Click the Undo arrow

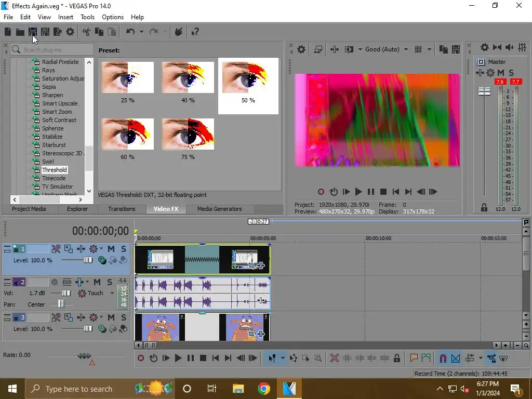click(x=130, y=32)
